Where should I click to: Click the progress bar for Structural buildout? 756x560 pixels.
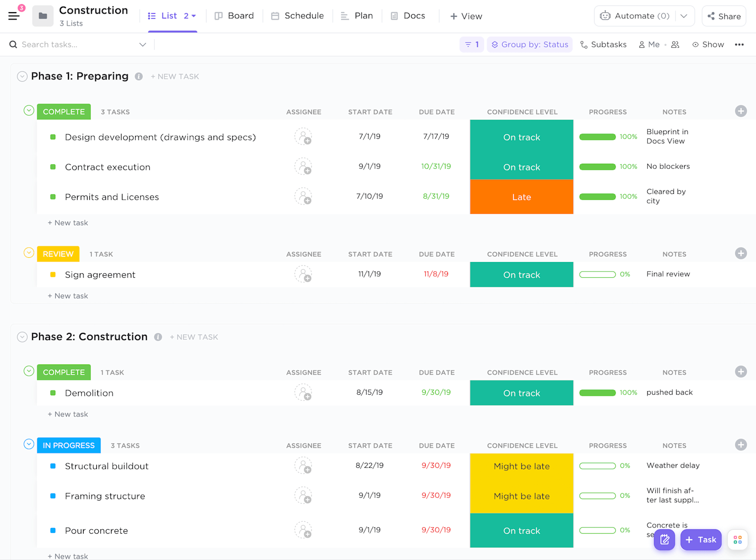tap(597, 466)
